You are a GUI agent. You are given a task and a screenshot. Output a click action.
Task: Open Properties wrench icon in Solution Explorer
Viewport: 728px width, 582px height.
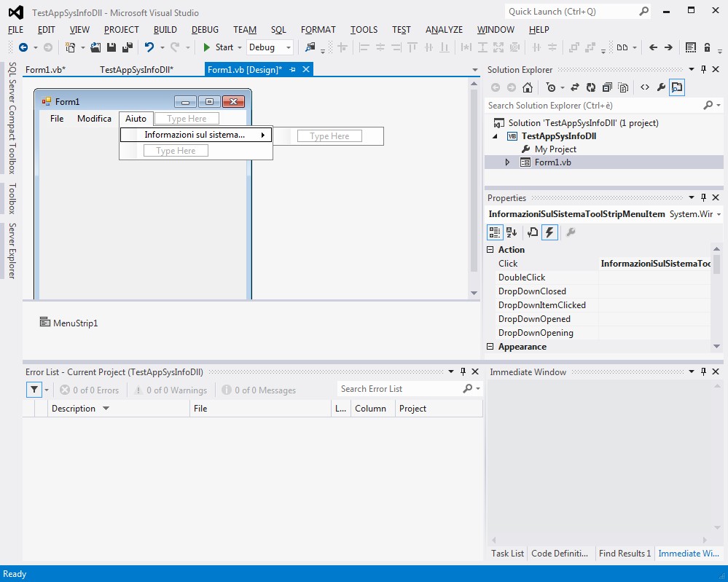[661, 87]
